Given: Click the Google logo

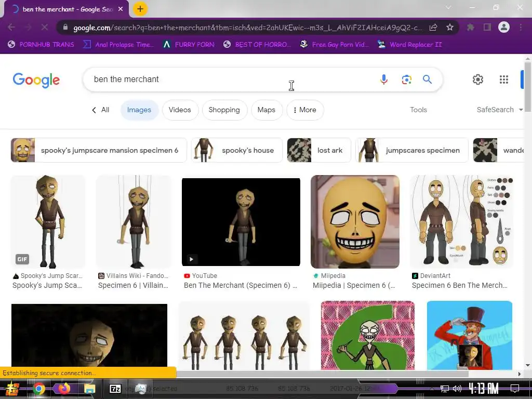Looking at the screenshot, I should [36, 80].
